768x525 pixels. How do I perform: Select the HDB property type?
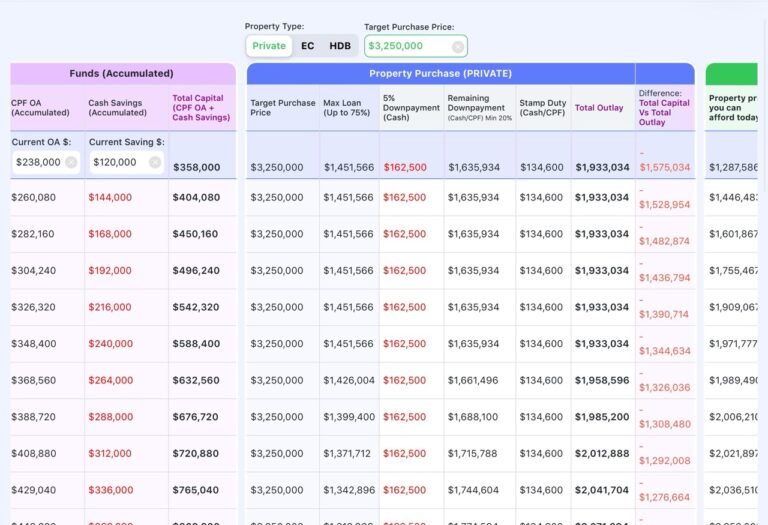(x=340, y=46)
